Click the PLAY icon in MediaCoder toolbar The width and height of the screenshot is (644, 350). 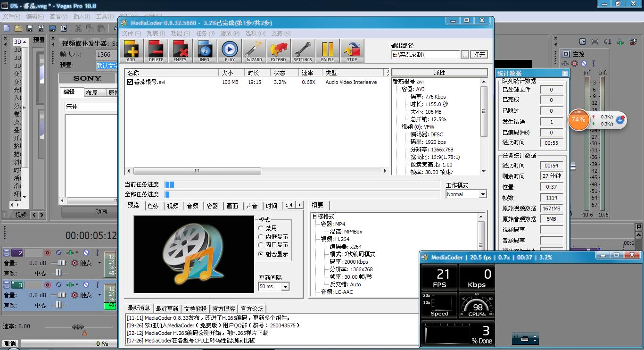230,51
